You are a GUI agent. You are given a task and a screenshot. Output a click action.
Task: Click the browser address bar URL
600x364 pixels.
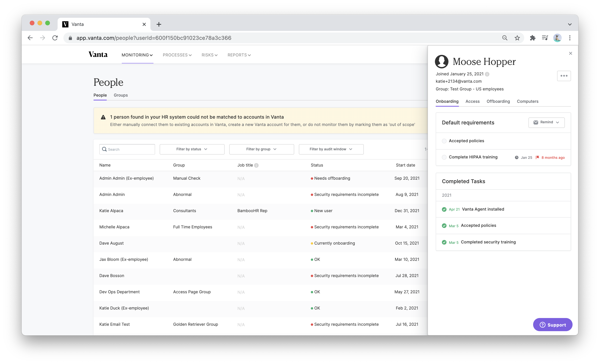coord(154,38)
